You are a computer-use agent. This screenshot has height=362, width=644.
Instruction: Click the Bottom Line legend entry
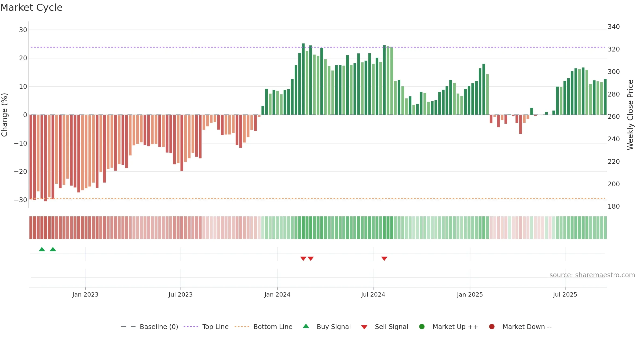pos(264,327)
